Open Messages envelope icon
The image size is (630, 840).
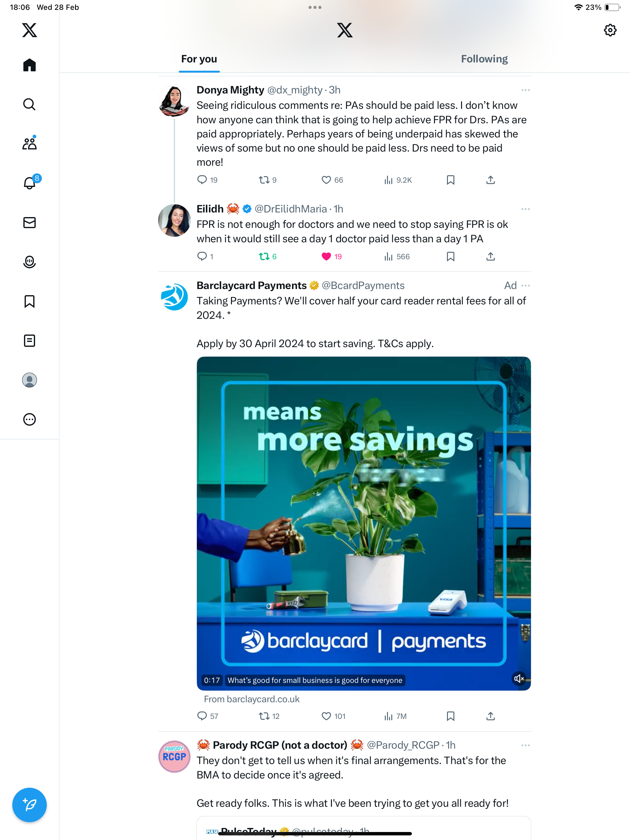[29, 223]
